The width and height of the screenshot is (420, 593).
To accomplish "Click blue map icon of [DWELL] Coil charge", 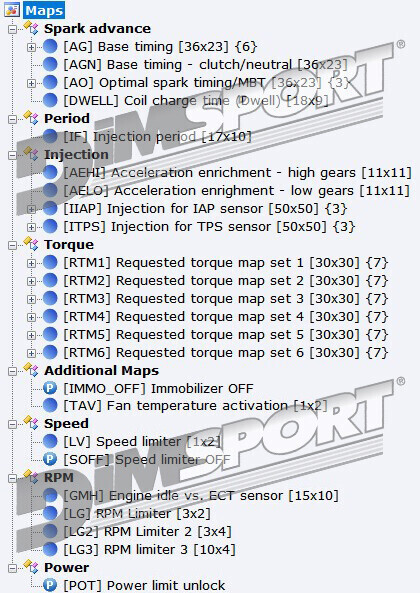I will click(50, 100).
